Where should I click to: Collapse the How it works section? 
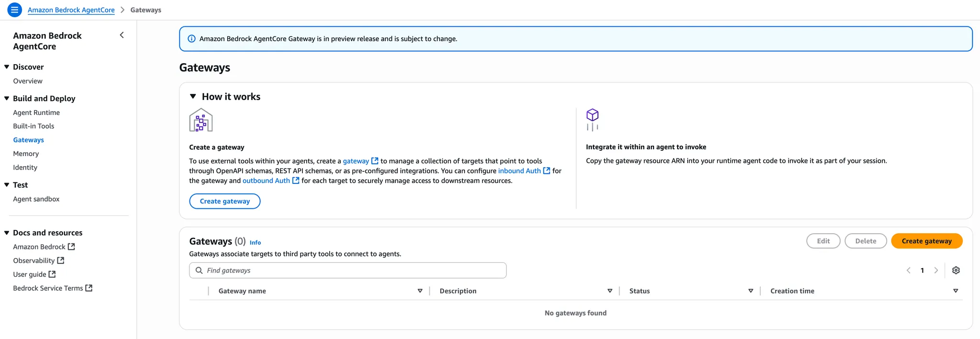(193, 97)
